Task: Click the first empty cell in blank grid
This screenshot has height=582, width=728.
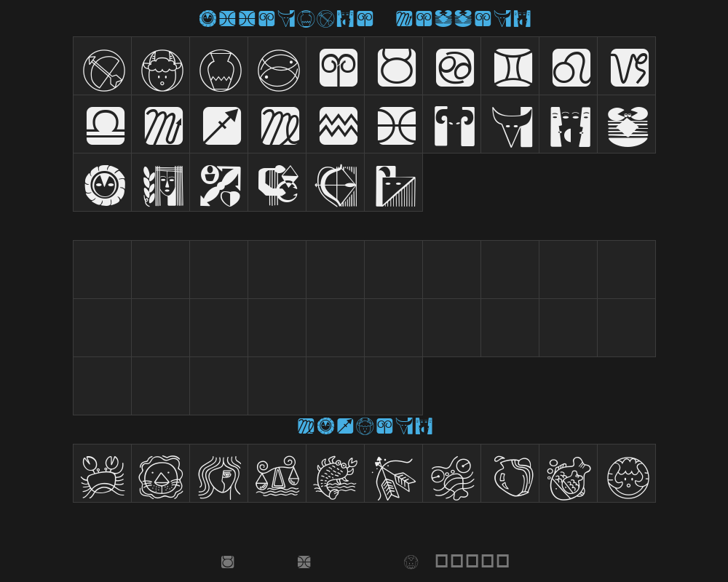Action: click(102, 270)
